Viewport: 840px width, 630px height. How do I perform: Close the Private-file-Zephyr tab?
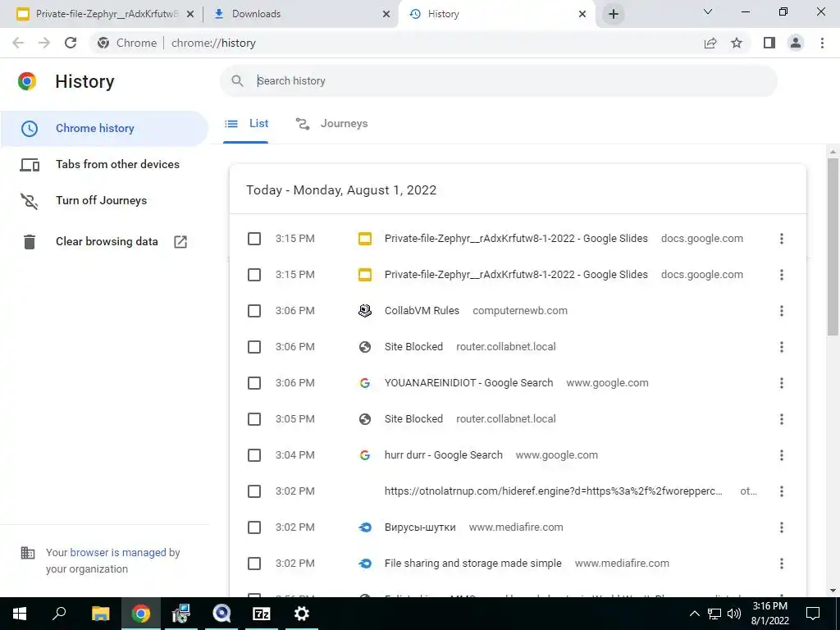coord(190,14)
